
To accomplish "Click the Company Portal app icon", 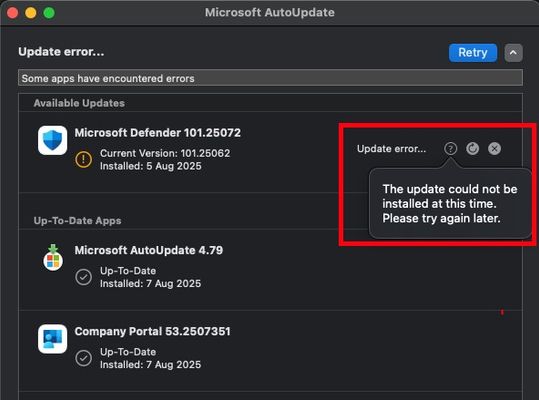I will [52, 339].
